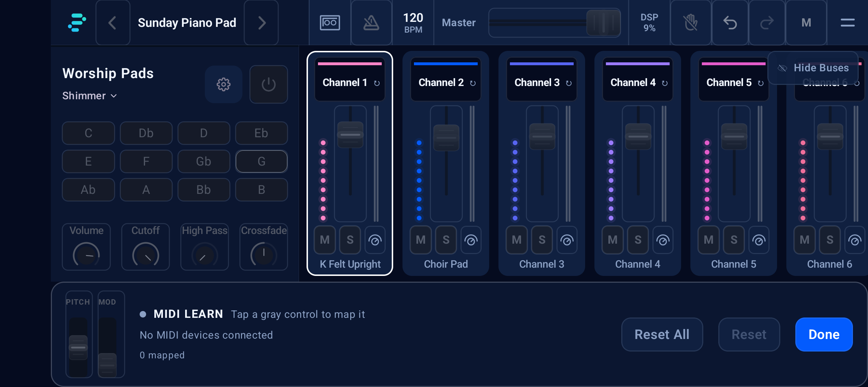
Task: Open Channel 4 routing icon
Action: (x=663, y=240)
